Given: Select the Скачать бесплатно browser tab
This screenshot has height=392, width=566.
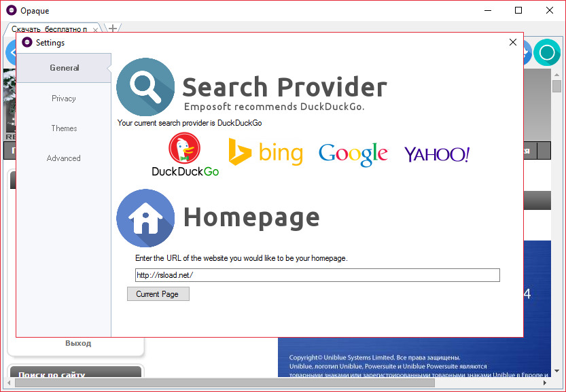Looking at the screenshot, I should pyautogui.click(x=50, y=29).
